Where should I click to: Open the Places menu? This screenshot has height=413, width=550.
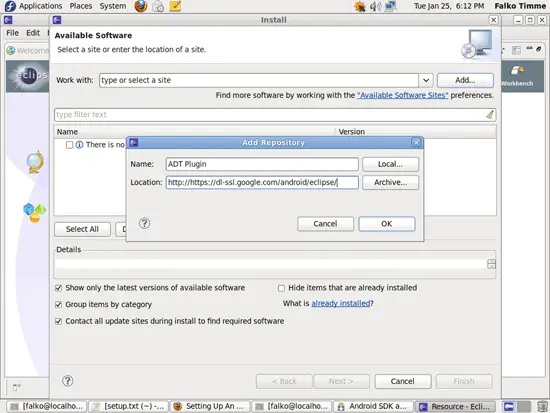click(x=81, y=6)
